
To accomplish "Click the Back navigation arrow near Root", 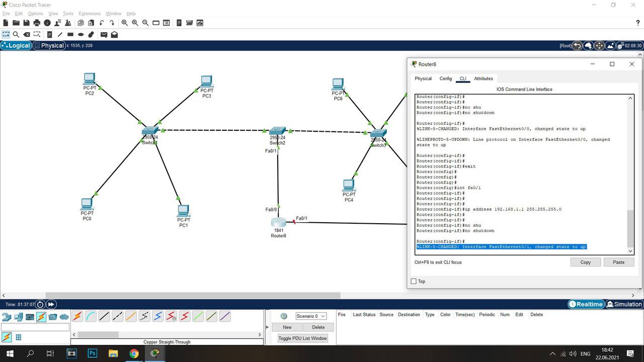I will coord(577,45).
